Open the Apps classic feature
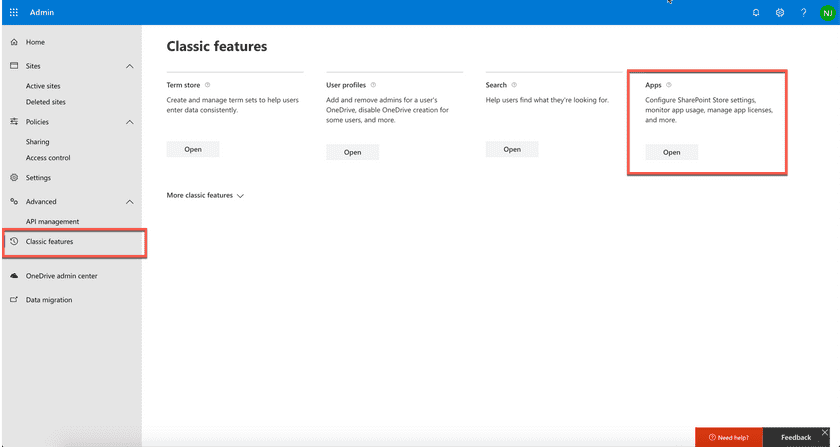 (671, 152)
